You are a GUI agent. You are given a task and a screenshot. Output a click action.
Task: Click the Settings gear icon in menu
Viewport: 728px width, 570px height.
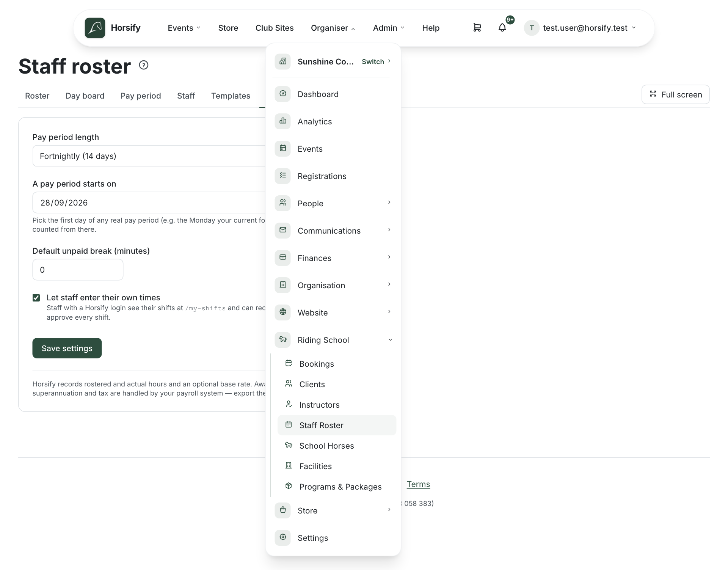[x=283, y=537]
